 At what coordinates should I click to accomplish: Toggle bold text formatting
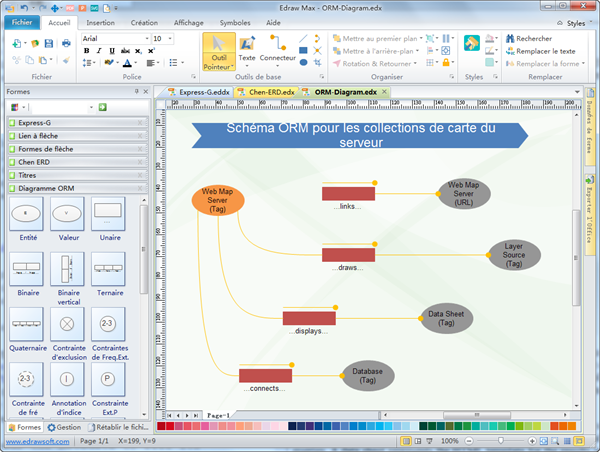point(88,50)
